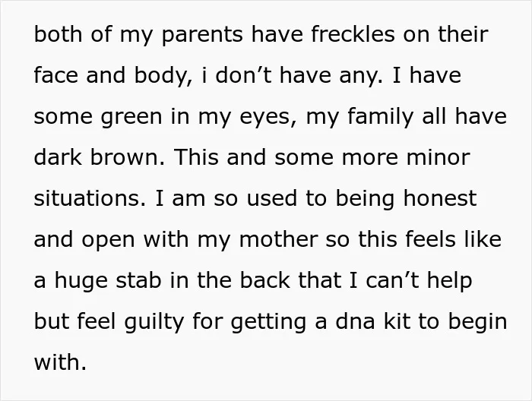Image resolution: width=532 pixels, height=401 pixels.
Task: Click the word 'stab' in the text
Action: tap(138, 280)
